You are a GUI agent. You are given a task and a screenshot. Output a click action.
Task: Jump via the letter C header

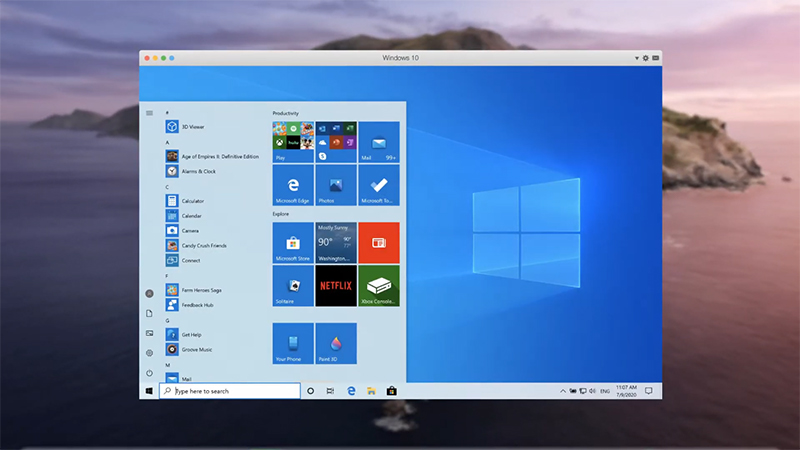[x=167, y=187]
